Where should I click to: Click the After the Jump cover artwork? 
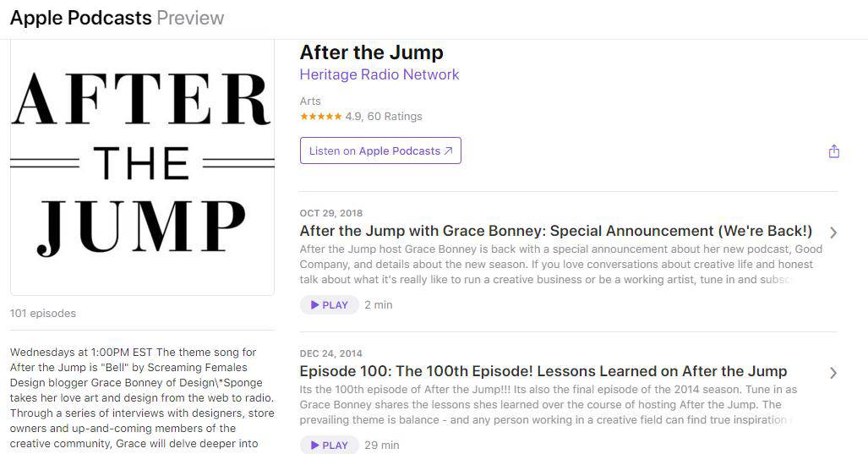point(142,167)
